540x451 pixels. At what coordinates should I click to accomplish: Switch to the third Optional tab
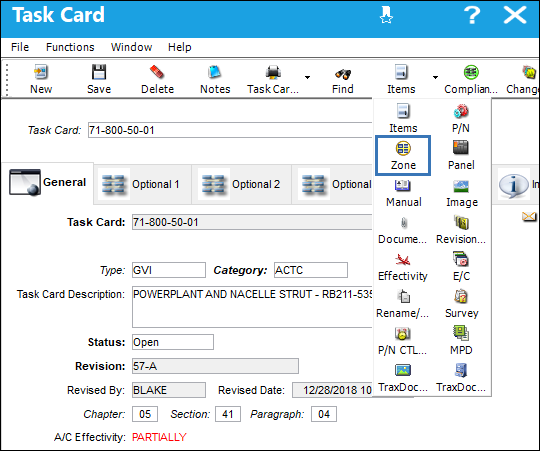[x=332, y=184]
